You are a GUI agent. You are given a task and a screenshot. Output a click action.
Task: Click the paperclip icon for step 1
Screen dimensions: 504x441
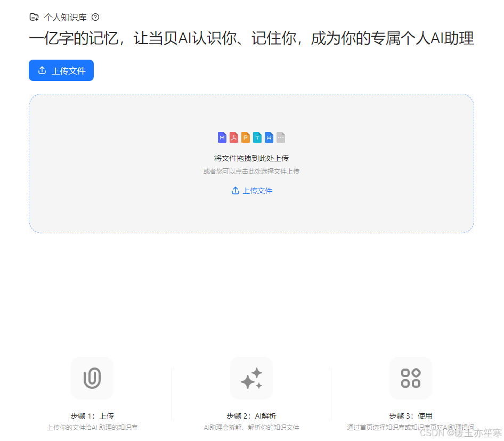(x=92, y=378)
